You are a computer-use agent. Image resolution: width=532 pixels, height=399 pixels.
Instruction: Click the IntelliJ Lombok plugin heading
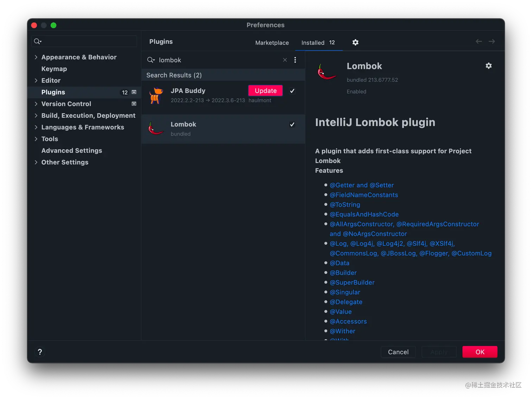(x=375, y=122)
